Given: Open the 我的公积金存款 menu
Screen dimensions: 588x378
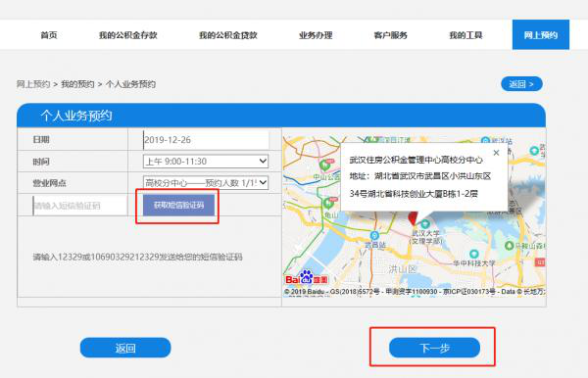Looking at the screenshot, I should point(127,35).
